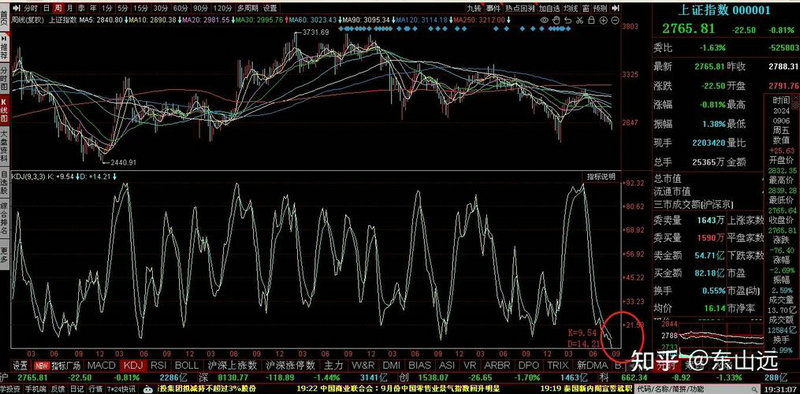Viewport: 800px width, 394px height.
Task: Click 加自选 to add to watchlist
Action: 549,9
